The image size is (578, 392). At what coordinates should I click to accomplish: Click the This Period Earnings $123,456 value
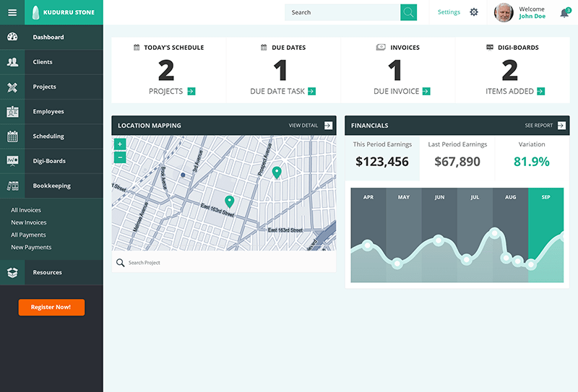(382, 162)
